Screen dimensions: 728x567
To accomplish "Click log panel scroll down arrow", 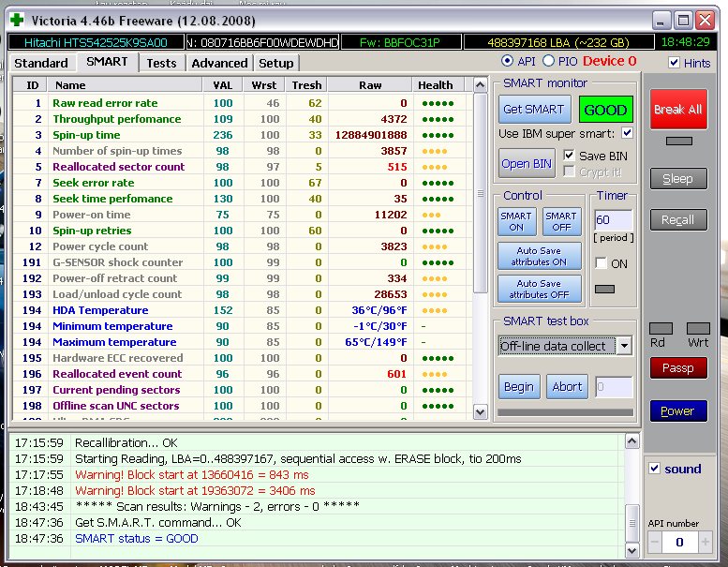I will point(631,550).
